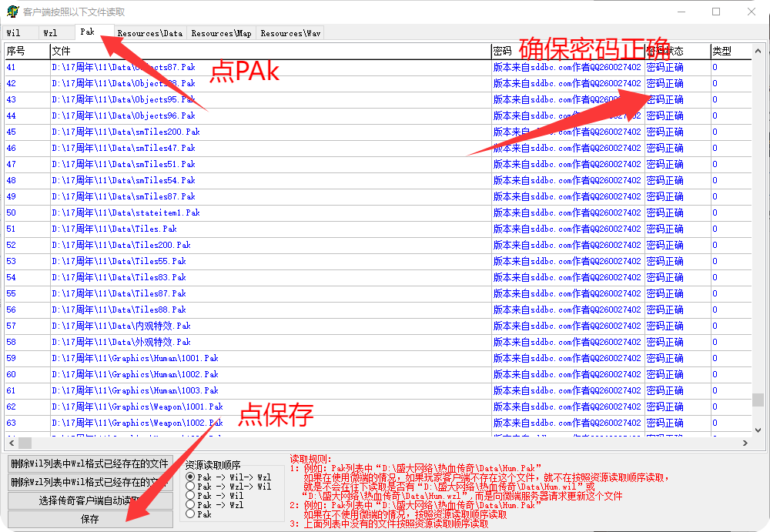Select the 'Pak -> Wil-> Wzl' read order

click(x=190, y=477)
